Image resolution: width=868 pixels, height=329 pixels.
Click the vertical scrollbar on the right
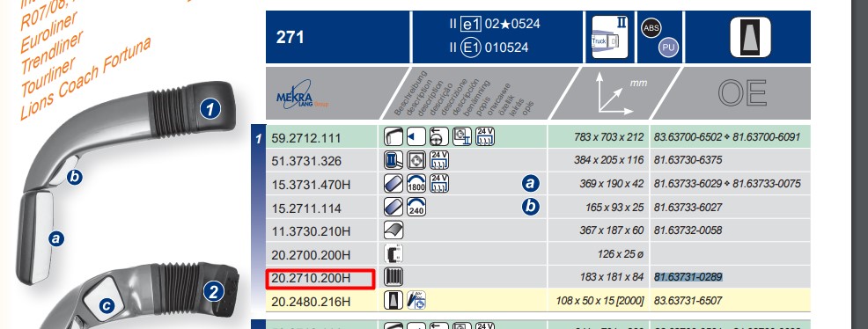859,164
